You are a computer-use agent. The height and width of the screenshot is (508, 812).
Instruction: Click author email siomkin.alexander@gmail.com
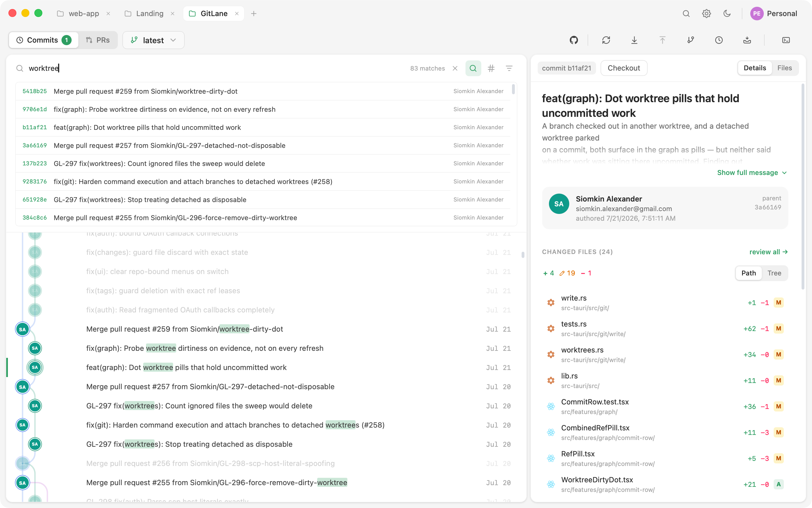[624, 209]
